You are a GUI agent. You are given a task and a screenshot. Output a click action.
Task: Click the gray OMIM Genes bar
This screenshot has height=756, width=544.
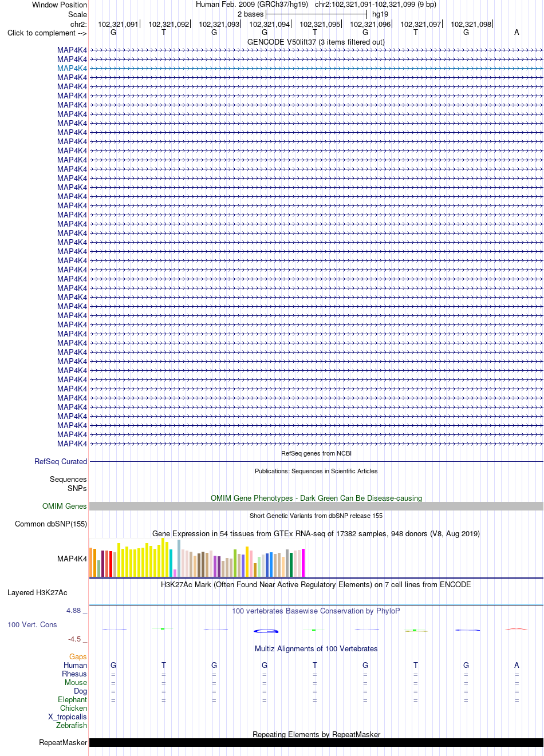pos(316,506)
